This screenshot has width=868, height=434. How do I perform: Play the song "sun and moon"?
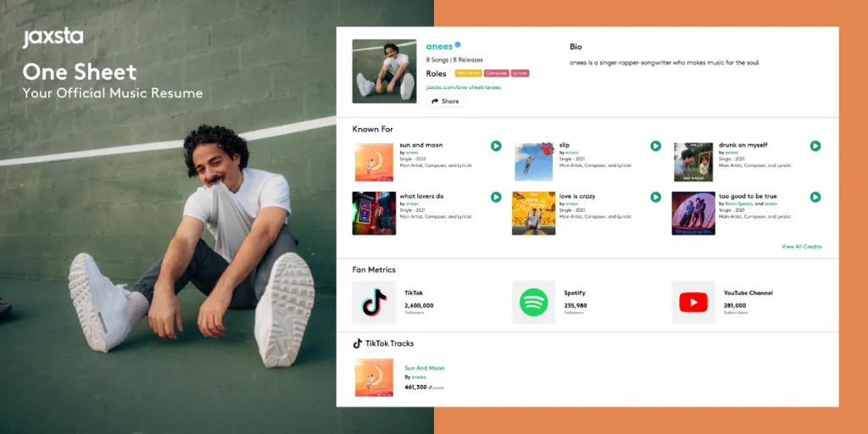pyautogui.click(x=496, y=146)
